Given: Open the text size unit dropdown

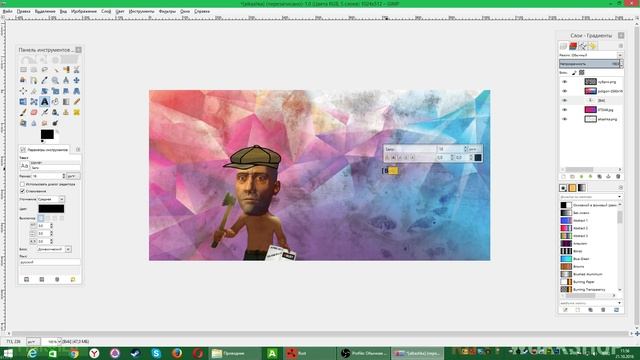Looking at the screenshot, I should tap(73, 176).
